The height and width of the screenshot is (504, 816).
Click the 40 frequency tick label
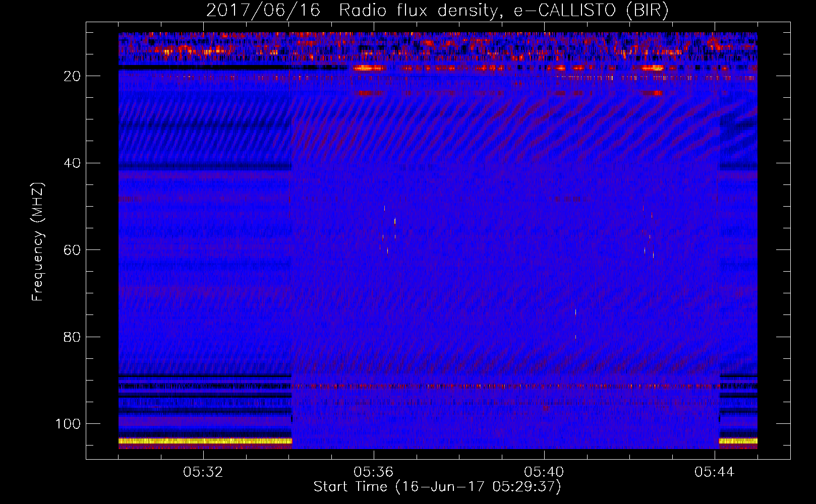(x=73, y=163)
